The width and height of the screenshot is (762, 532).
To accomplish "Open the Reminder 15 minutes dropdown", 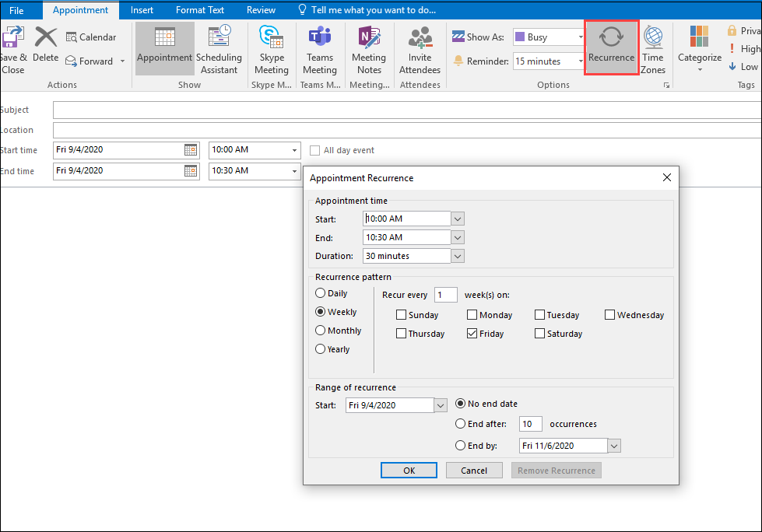I will point(549,61).
